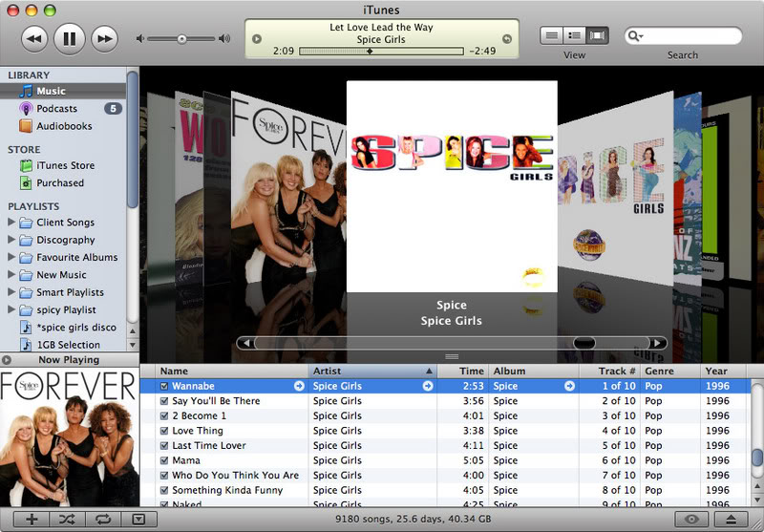Image resolution: width=764 pixels, height=532 pixels.
Task: Skip forward to the next track
Action: 105,38
